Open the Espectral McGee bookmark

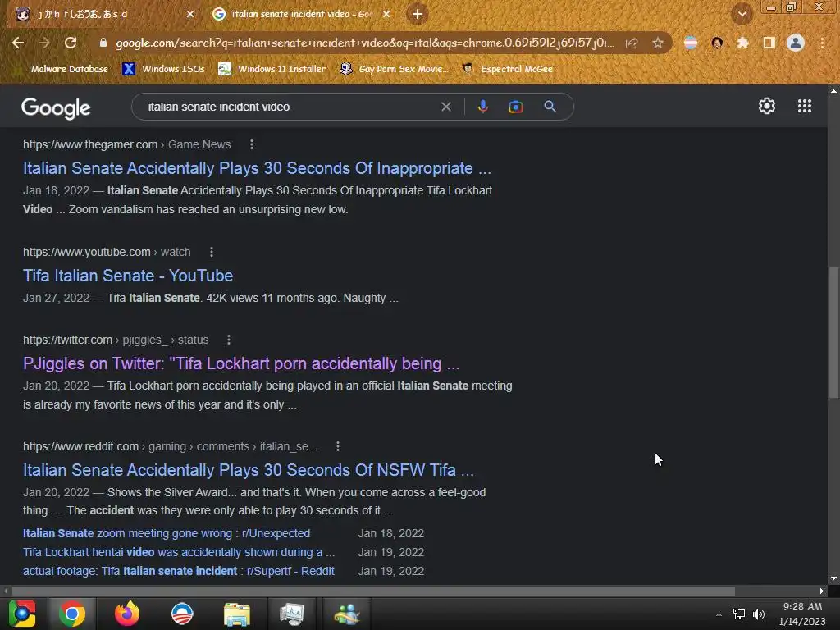[507, 69]
